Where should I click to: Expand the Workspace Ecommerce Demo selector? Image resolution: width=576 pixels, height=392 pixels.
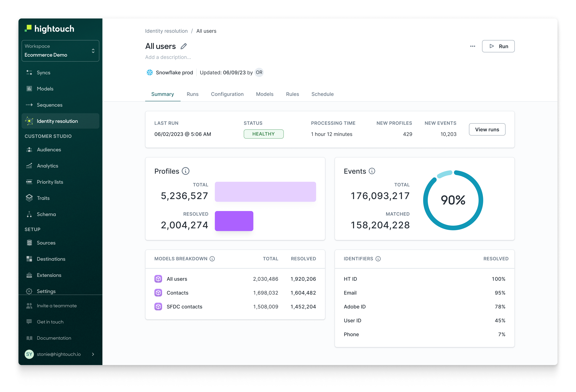tap(60, 51)
